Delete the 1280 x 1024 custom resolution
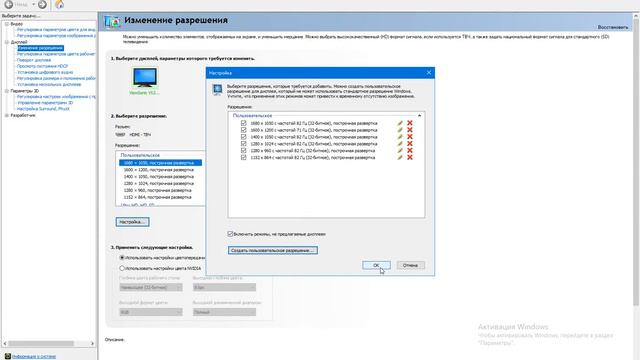Screen dimensions: 640x360 (x=410, y=144)
